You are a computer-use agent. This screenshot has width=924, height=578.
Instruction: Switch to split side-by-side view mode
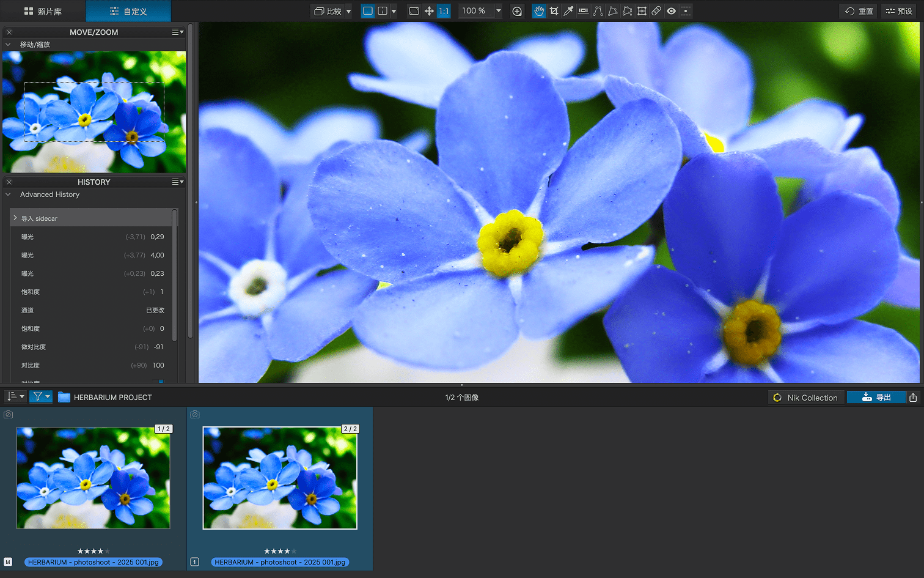click(x=383, y=11)
